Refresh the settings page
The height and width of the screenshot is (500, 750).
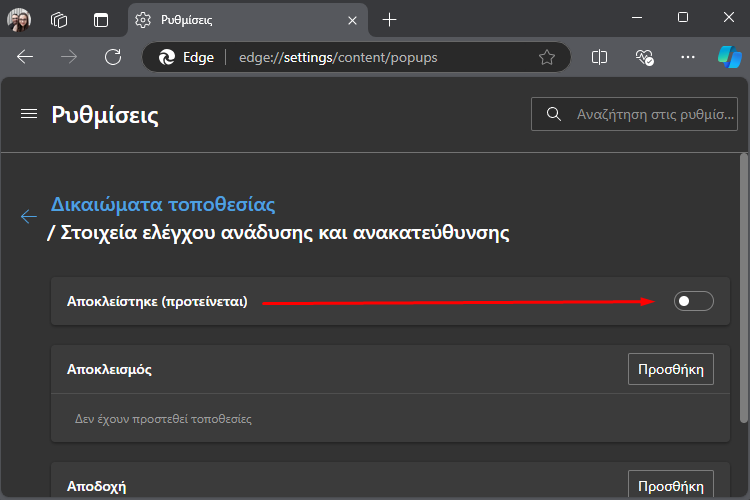click(x=113, y=57)
